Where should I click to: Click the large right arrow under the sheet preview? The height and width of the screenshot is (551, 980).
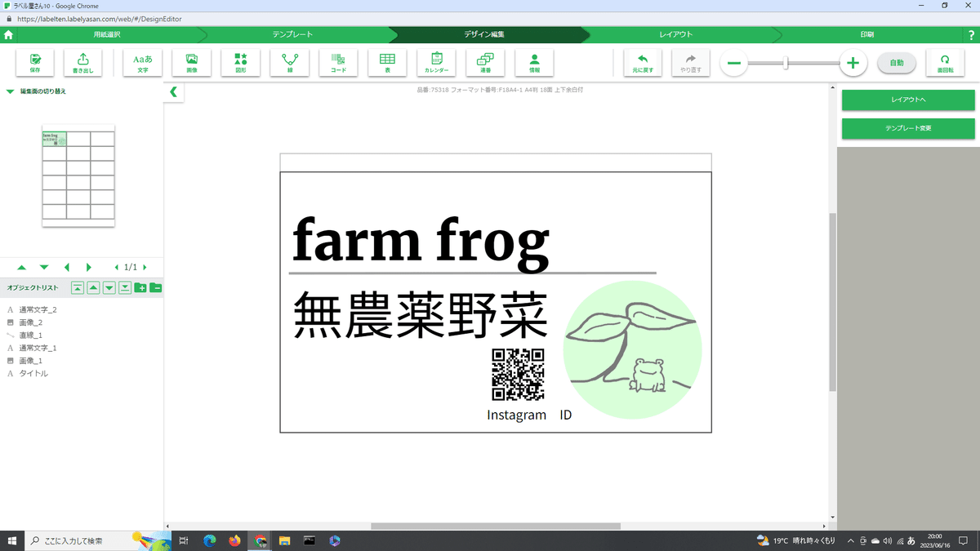89,267
